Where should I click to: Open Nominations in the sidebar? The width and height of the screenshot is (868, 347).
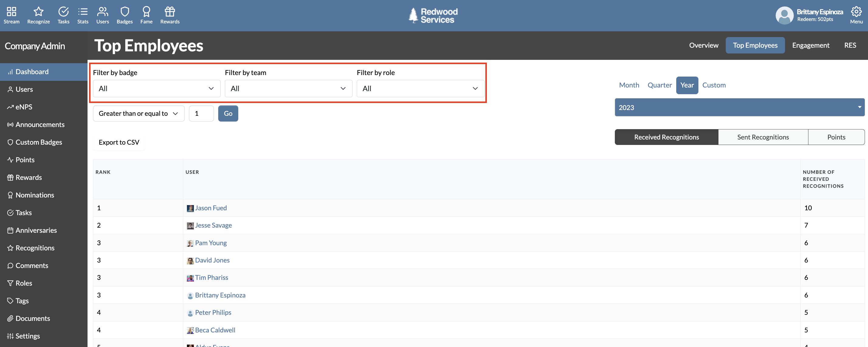[x=44, y=195]
